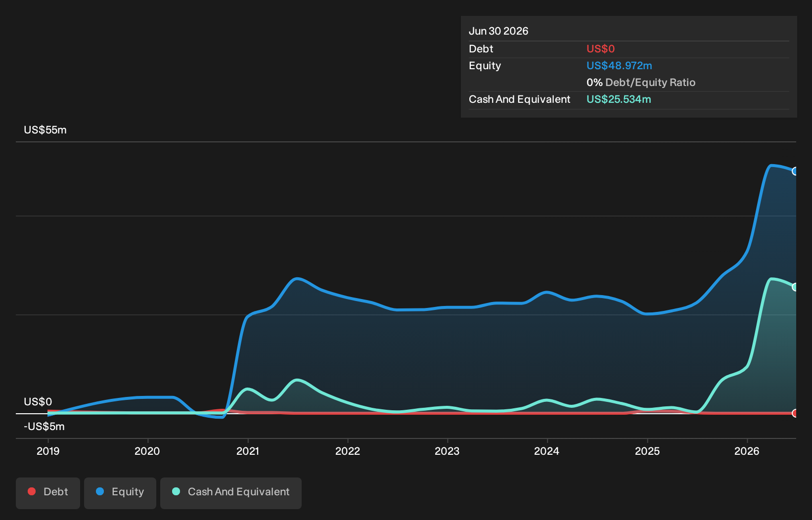Click the Equity row label in tooltip
This screenshot has width=812, height=520.
(x=485, y=66)
